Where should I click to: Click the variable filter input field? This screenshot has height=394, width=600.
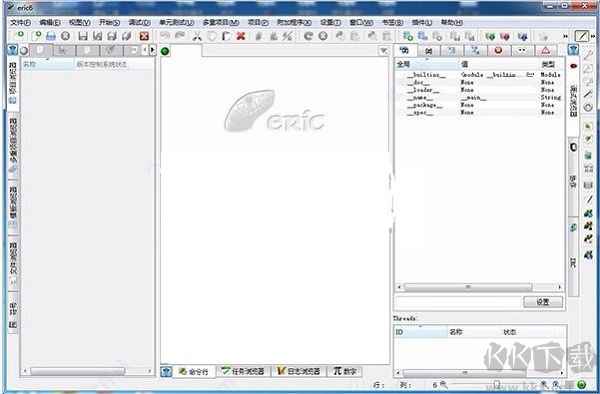tap(458, 302)
